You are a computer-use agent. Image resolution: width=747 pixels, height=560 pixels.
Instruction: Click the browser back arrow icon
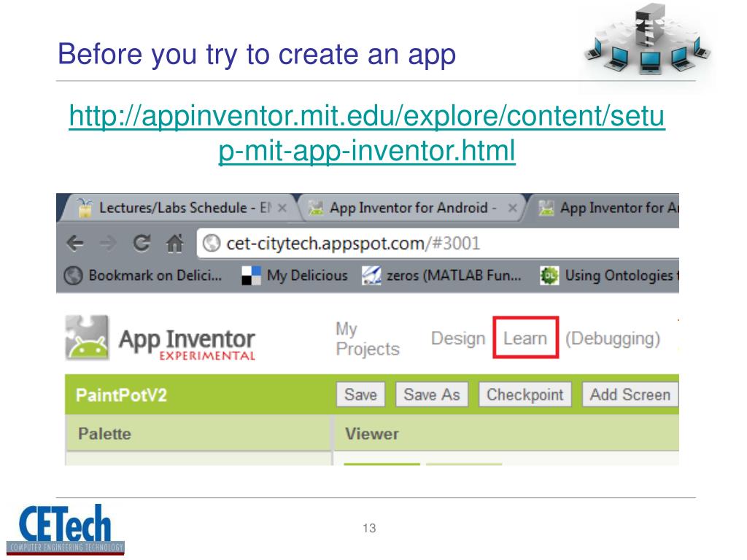pyautogui.click(x=75, y=244)
